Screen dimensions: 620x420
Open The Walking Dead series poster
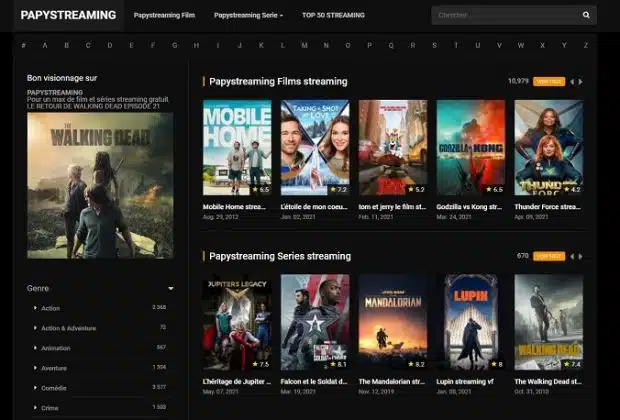coord(549,322)
